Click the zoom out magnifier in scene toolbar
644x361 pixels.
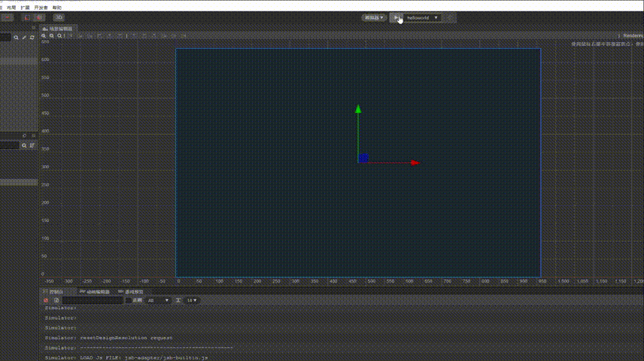click(x=52, y=36)
